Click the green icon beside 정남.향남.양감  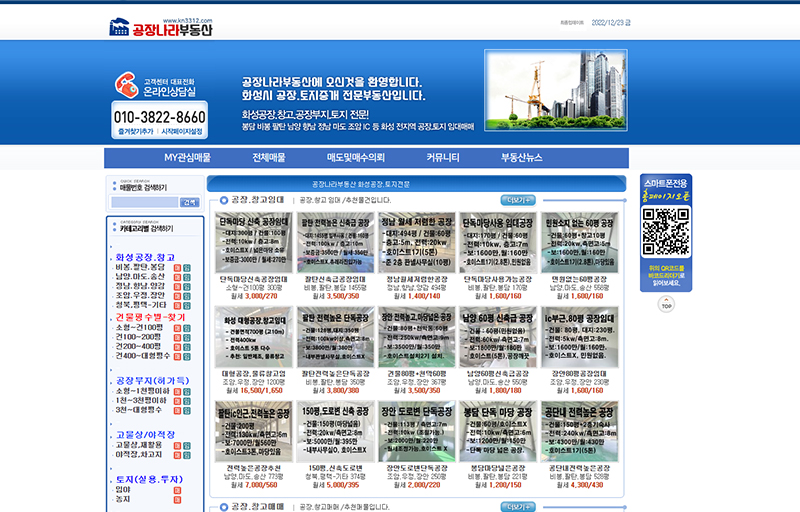pyautogui.click(x=187, y=287)
